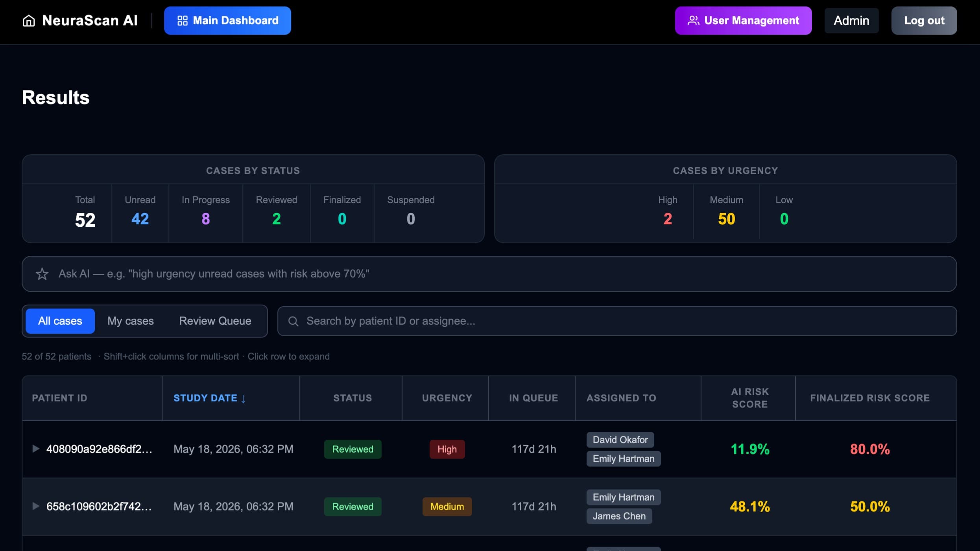Click the search magnifier icon

(x=293, y=321)
